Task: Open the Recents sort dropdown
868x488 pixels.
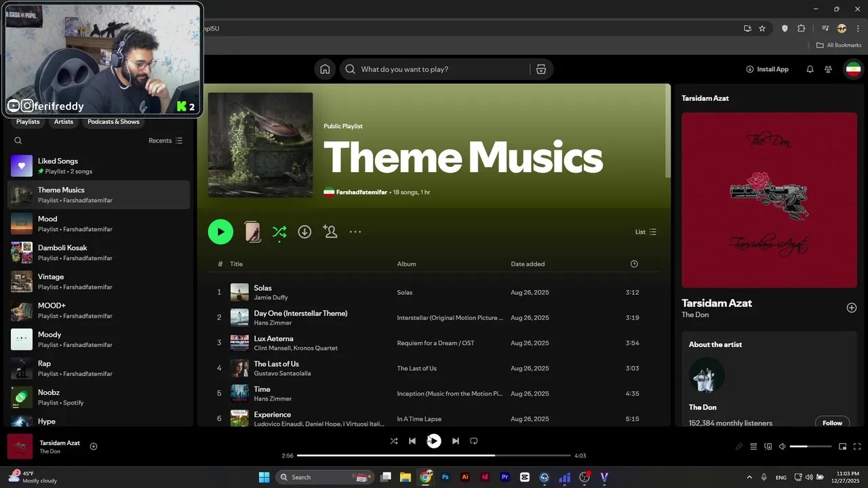Action: [x=165, y=141]
